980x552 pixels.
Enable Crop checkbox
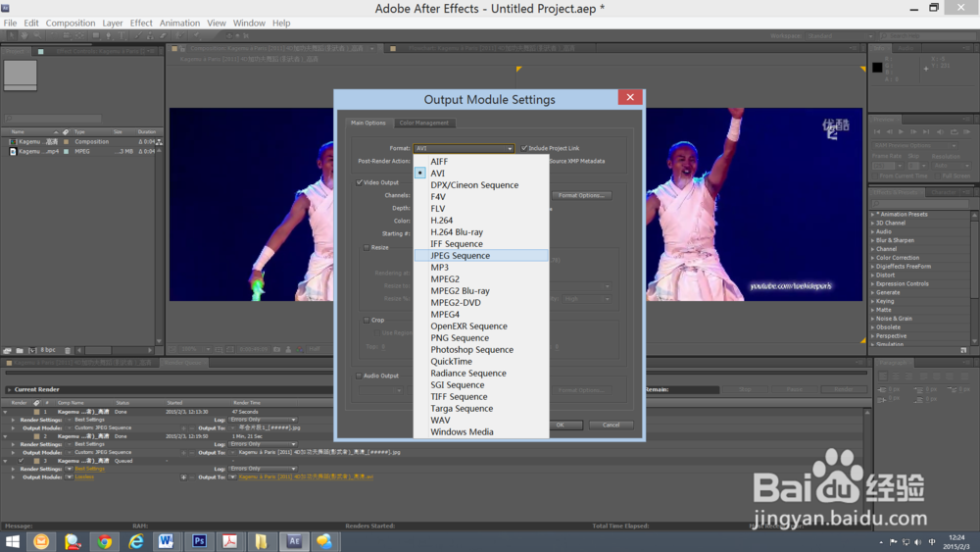(367, 320)
